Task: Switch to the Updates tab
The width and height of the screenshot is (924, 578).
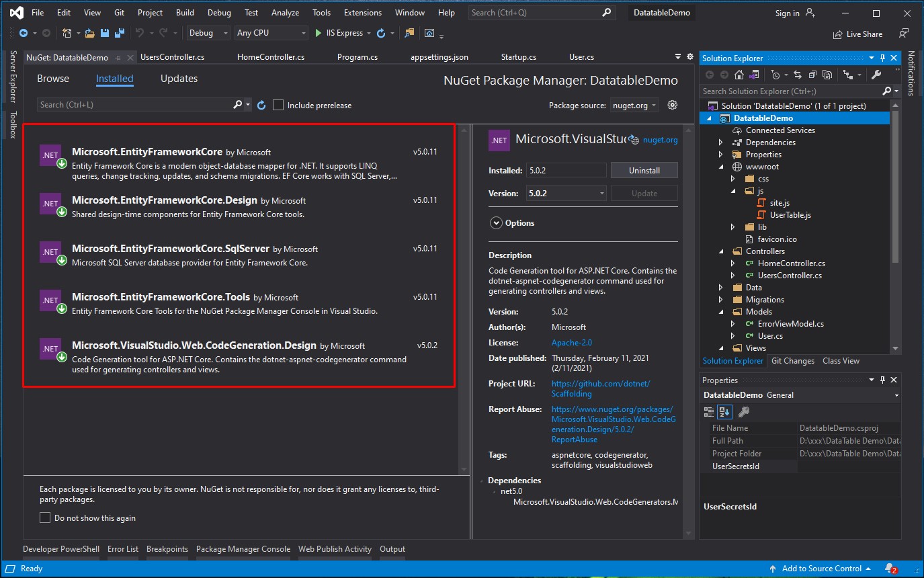Action: click(179, 79)
